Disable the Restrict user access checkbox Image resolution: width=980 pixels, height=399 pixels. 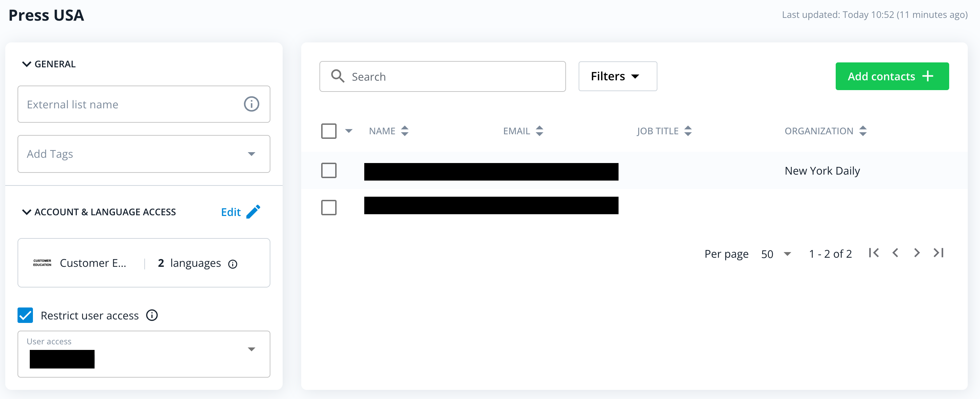tap(25, 315)
